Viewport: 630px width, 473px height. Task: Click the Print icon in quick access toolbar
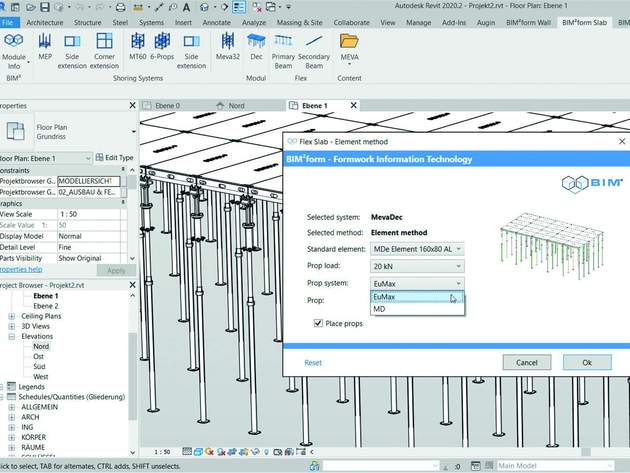[120, 7]
